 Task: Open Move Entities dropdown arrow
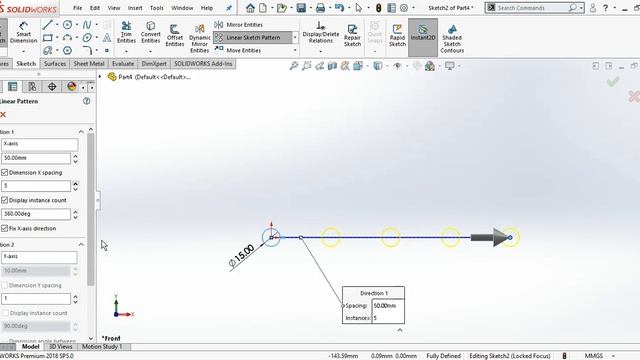(295, 50)
